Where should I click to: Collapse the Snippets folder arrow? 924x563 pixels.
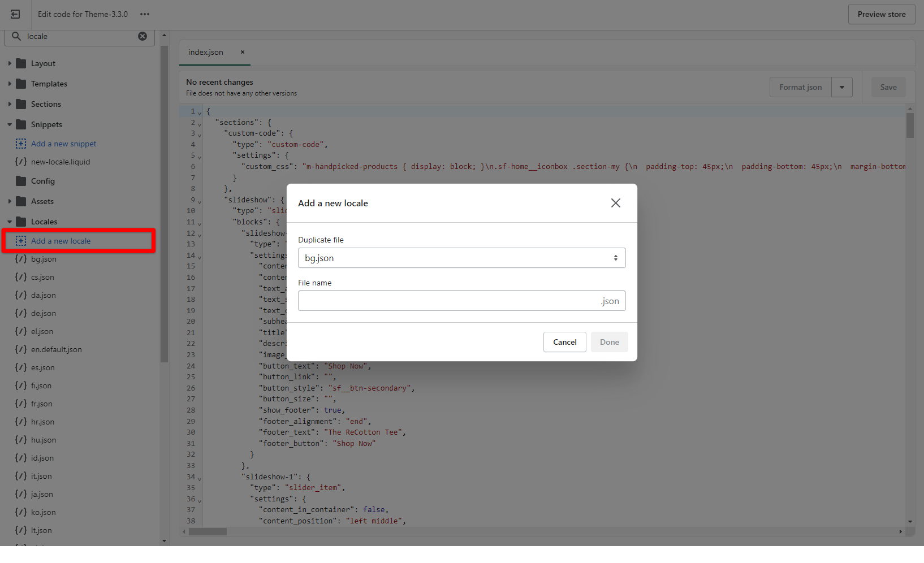pos(10,124)
